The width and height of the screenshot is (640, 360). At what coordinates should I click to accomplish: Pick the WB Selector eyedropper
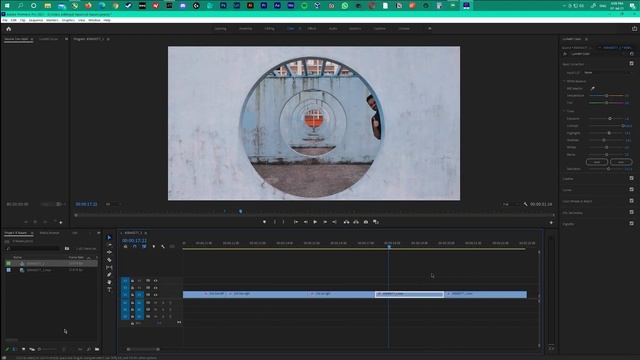pos(592,88)
